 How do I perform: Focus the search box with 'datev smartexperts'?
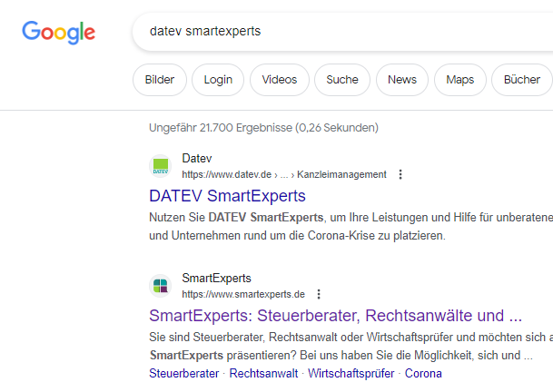(342, 32)
